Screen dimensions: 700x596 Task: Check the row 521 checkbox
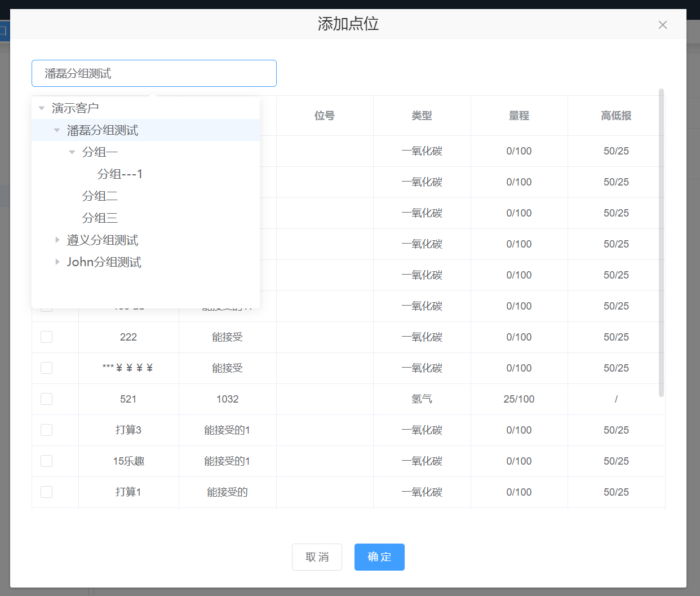coord(47,399)
